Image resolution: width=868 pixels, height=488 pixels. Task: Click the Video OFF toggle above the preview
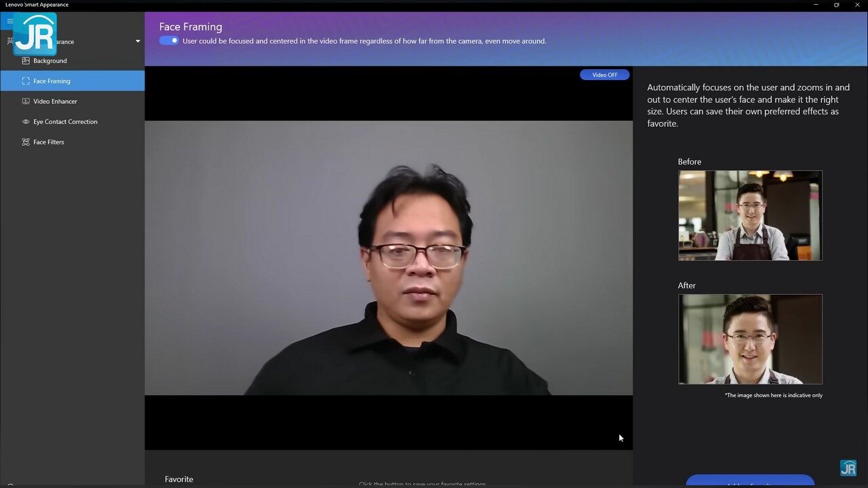coord(604,75)
